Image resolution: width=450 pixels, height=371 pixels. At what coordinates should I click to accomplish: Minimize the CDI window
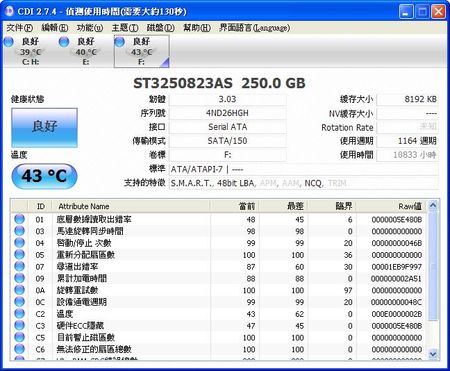pyautogui.click(x=405, y=12)
